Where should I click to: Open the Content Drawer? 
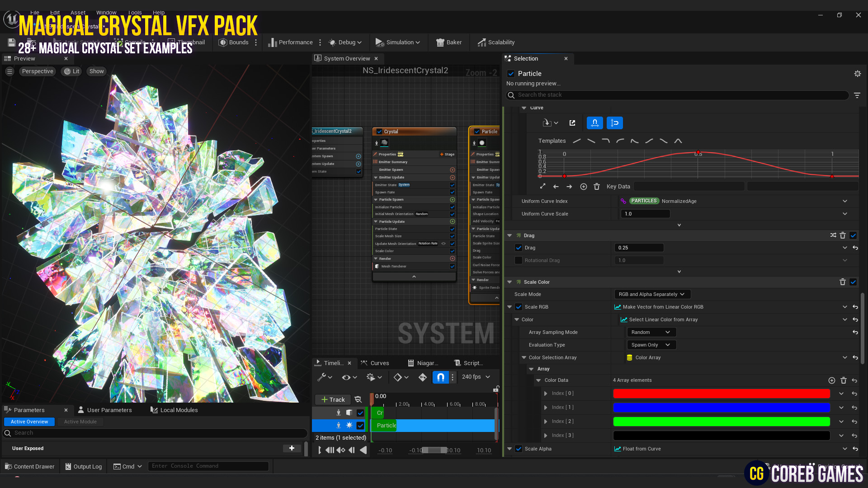pos(29,466)
